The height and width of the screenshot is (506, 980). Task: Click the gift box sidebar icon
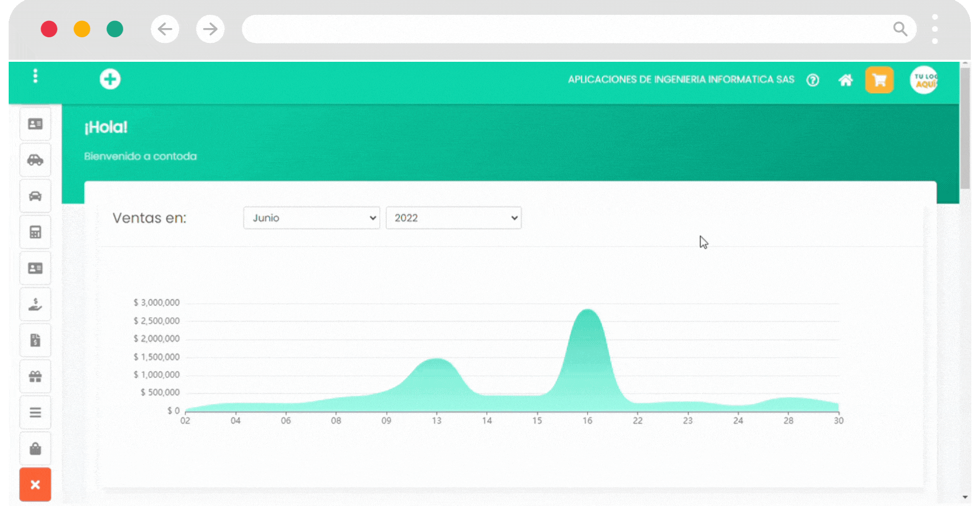35,377
